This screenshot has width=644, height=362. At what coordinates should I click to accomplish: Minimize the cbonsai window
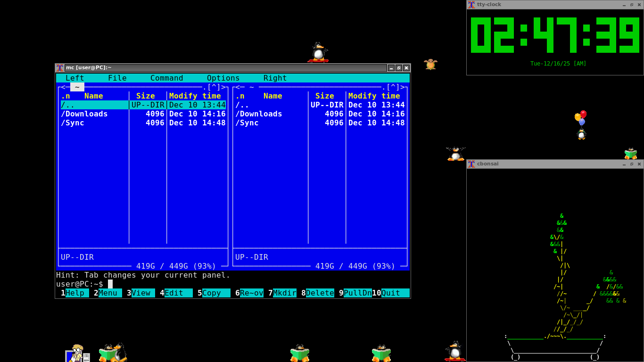[x=624, y=164]
